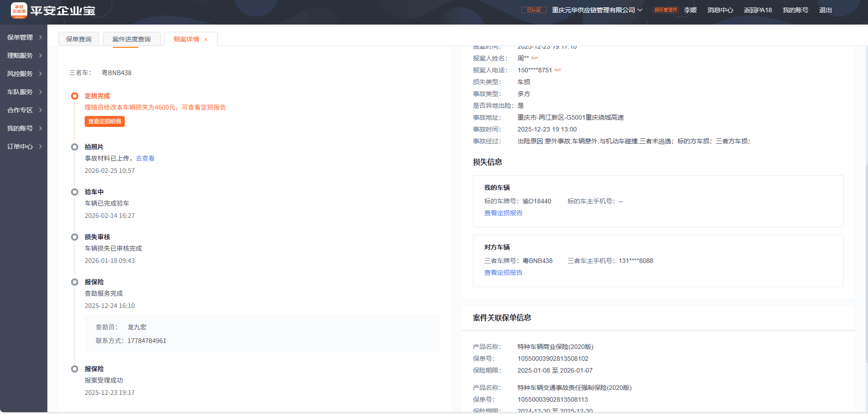Switch to the 案件进度查询 tab
The height and width of the screenshot is (414, 868).
pyautogui.click(x=132, y=39)
